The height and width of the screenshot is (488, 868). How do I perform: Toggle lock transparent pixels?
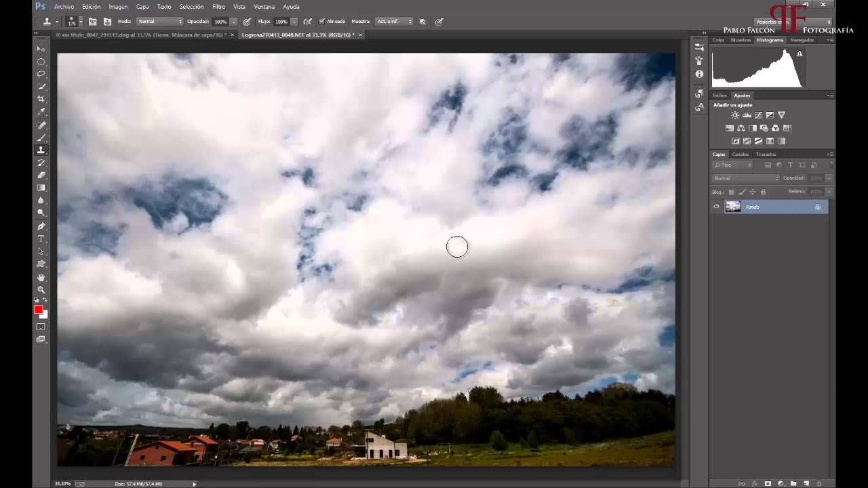tap(732, 192)
